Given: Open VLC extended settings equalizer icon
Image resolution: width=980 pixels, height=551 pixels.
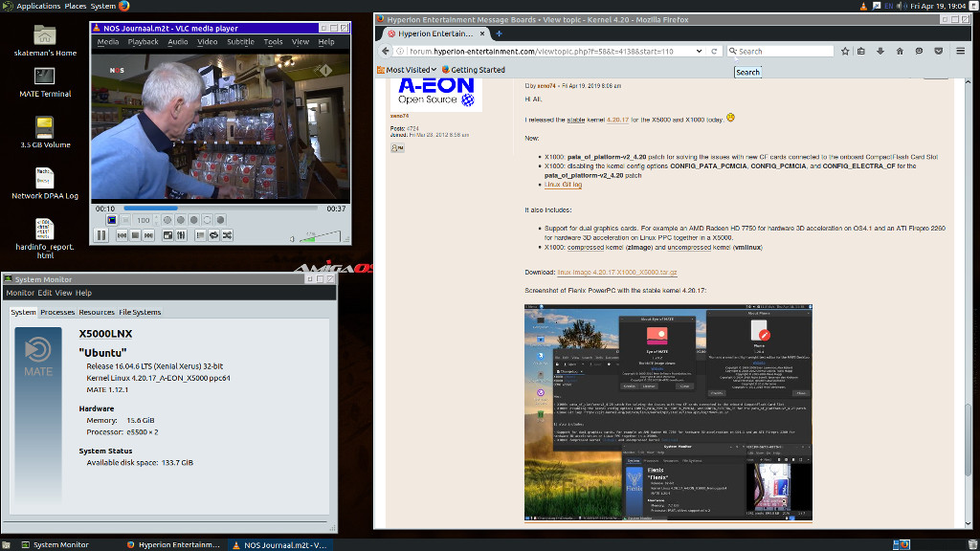Looking at the screenshot, I should tap(181, 235).
